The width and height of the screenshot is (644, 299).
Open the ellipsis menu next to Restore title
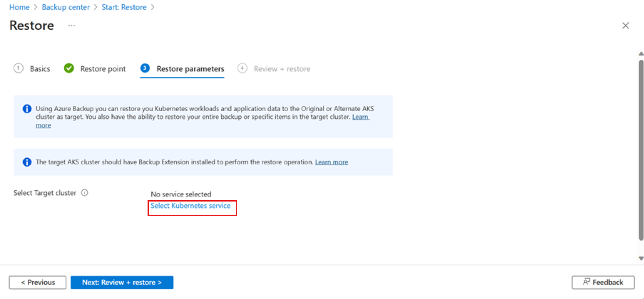coord(71,26)
